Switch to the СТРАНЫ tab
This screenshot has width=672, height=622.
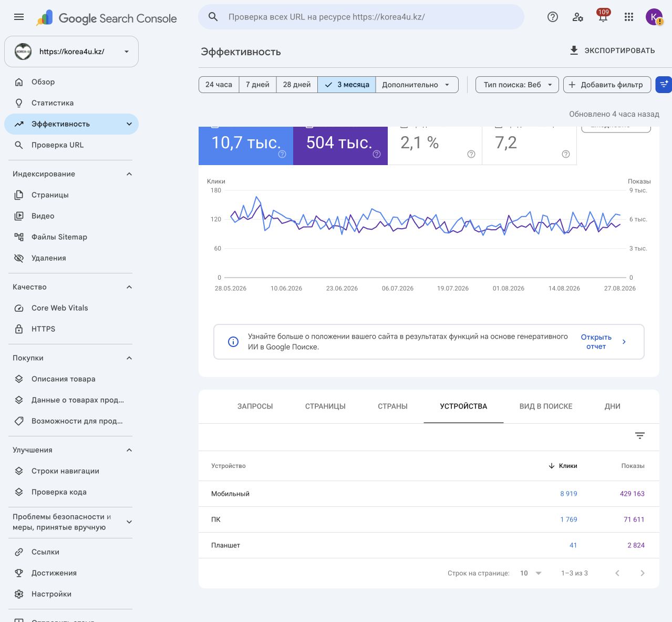(392, 406)
